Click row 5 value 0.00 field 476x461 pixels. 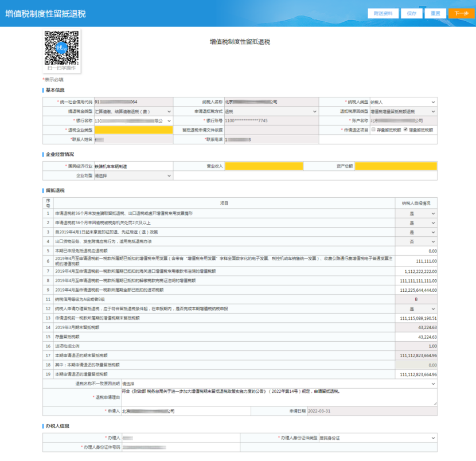coord(416,251)
